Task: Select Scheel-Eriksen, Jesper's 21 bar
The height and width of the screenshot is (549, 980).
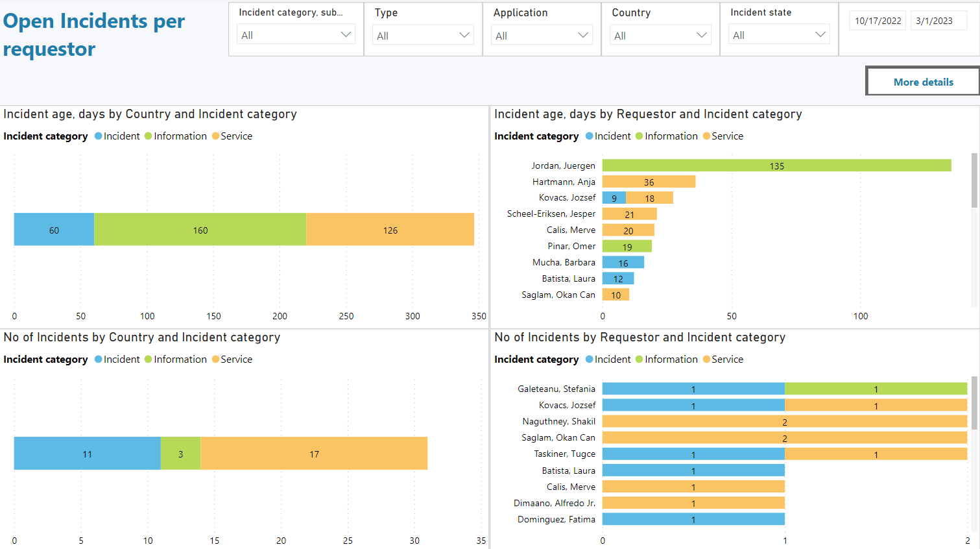Action: coord(629,214)
